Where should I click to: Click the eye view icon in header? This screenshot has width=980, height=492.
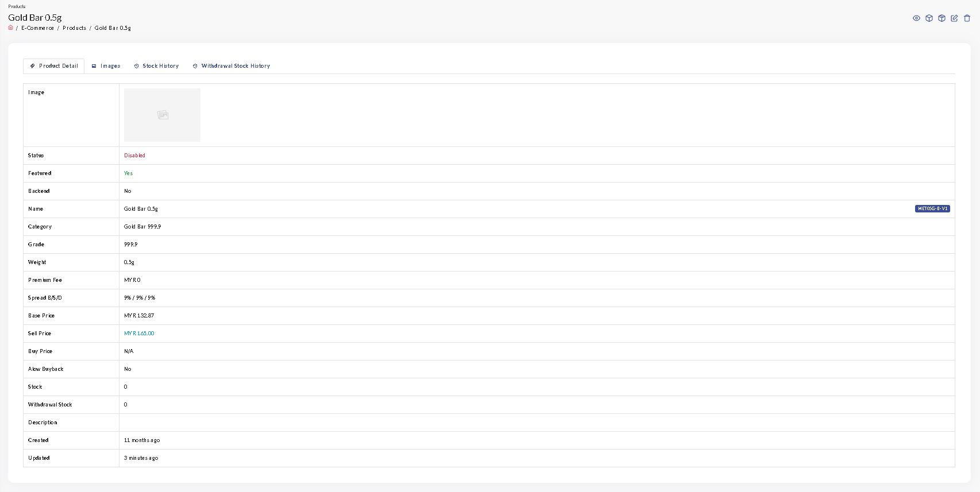(916, 18)
